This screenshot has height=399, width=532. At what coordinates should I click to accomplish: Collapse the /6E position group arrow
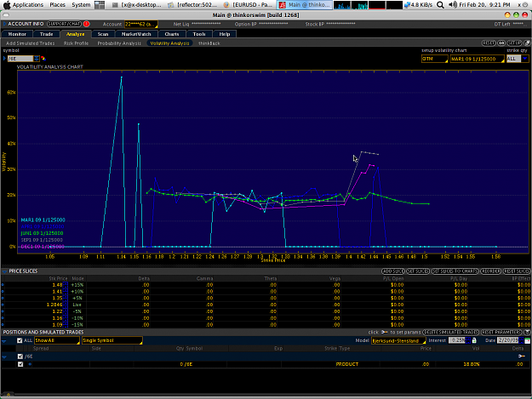pyautogui.click(x=4, y=356)
